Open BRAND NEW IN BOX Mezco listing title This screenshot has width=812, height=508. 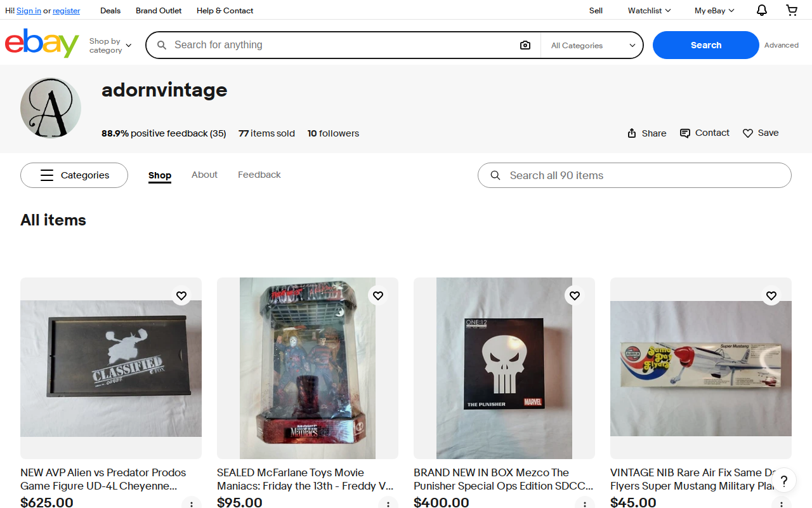pos(504,479)
